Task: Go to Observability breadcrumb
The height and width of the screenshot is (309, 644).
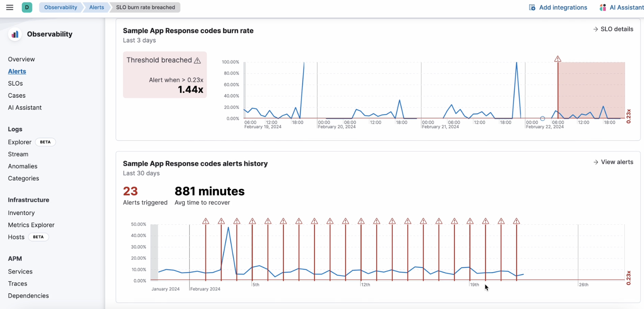Action: pyautogui.click(x=61, y=7)
